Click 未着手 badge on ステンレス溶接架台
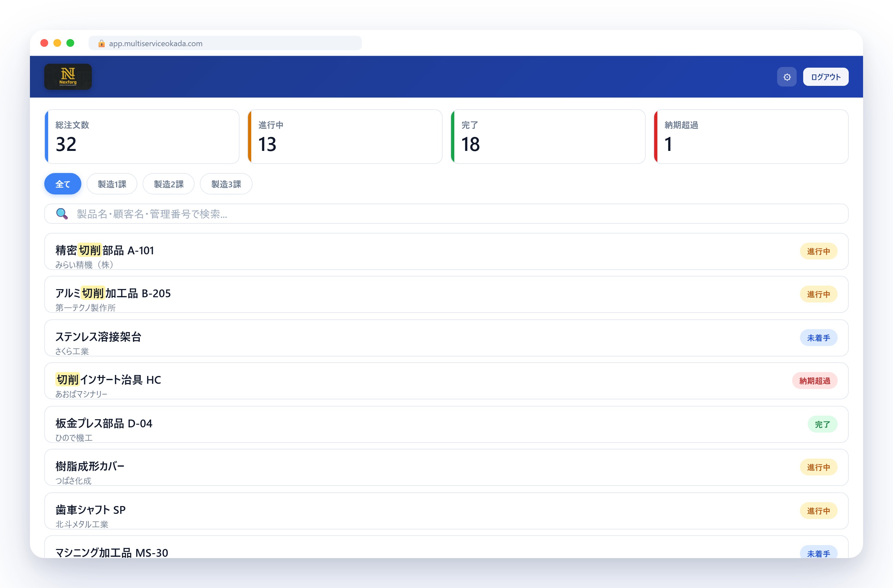The image size is (893, 588). (818, 338)
